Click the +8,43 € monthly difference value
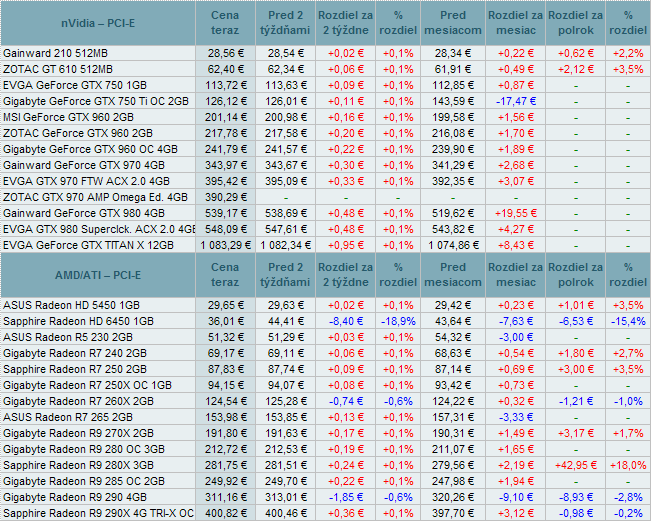Screen dimensions: 651x521 coord(516,245)
